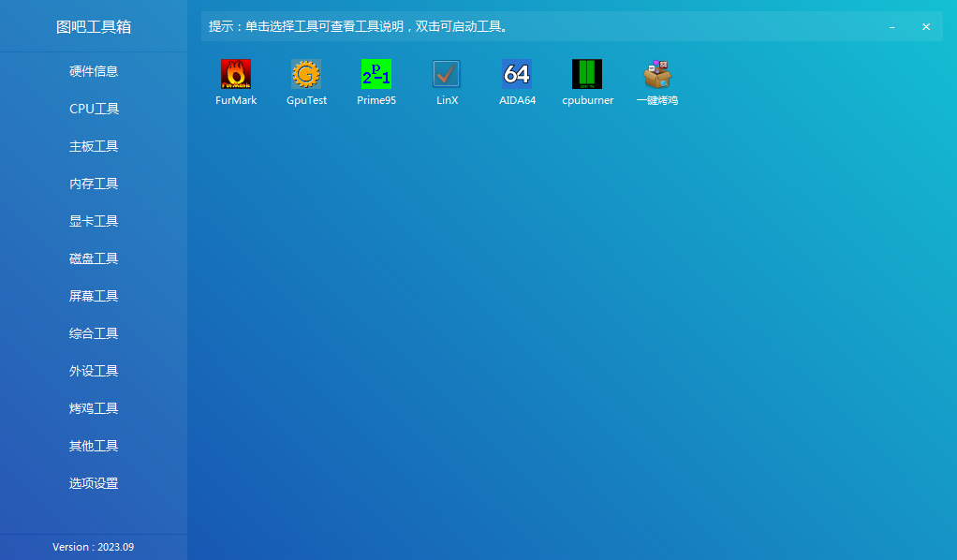Open the 磁盘工具 disk tools category
The height and width of the screenshot is (560, 957).
(x=94, y=258)
